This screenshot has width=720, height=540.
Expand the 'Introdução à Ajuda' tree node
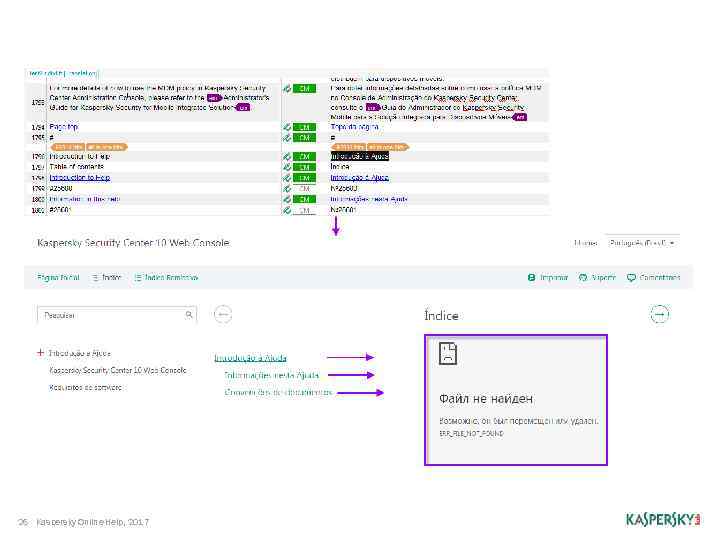click(40, 353)
